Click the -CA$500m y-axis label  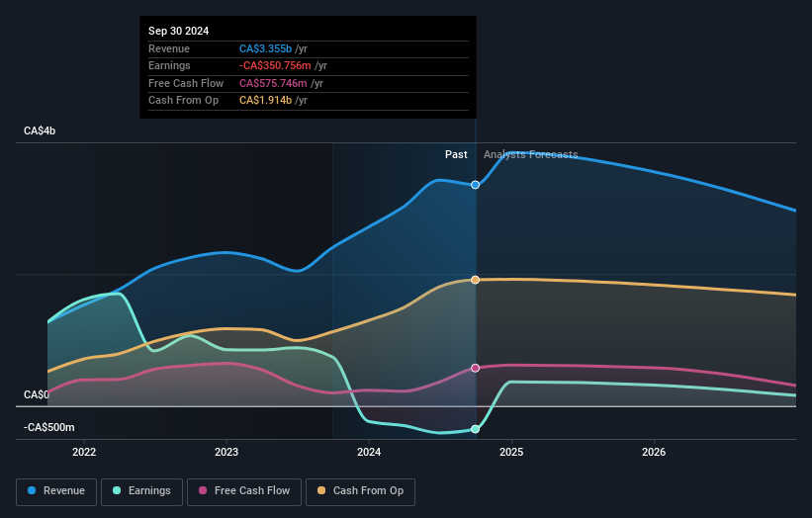click(49, 427)
